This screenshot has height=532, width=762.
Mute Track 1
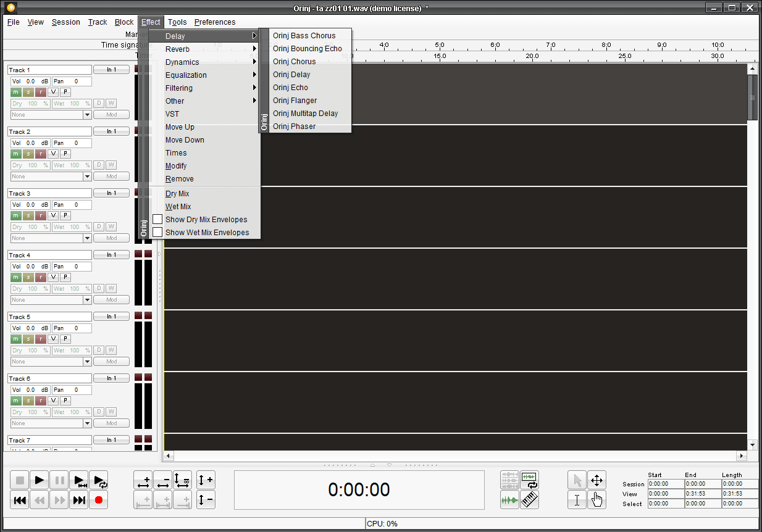pos(16,92)
